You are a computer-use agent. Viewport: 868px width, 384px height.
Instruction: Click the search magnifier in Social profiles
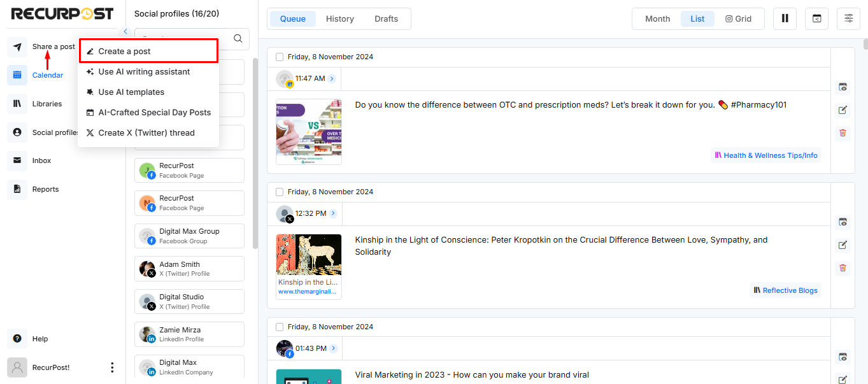[x=238, y=38]
